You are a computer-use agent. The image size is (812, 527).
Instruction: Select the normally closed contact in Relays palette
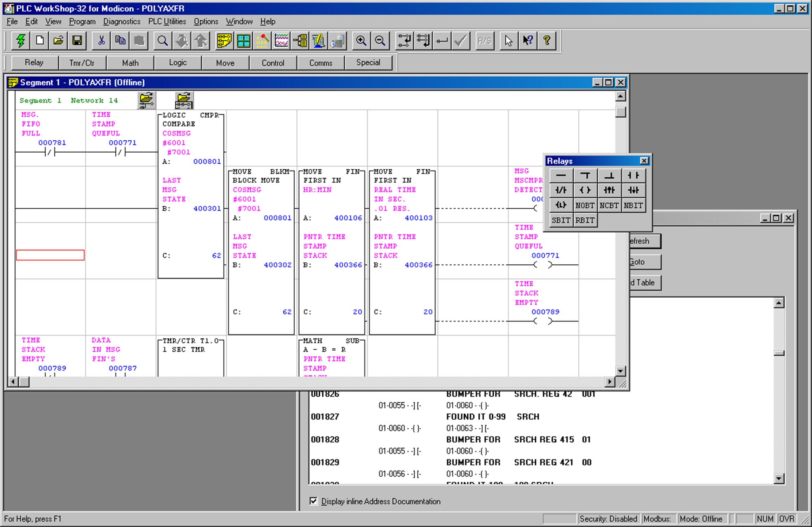coord(561,190)
